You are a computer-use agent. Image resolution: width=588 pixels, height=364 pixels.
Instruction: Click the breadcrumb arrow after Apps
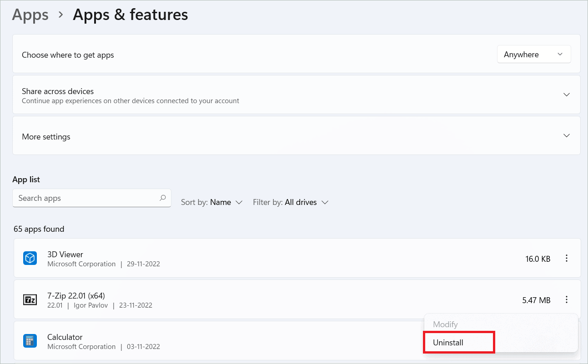[x=61, y=15]
